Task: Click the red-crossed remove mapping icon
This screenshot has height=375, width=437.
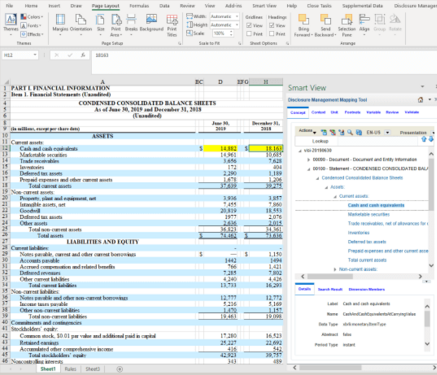Action: tap(333, 132)
